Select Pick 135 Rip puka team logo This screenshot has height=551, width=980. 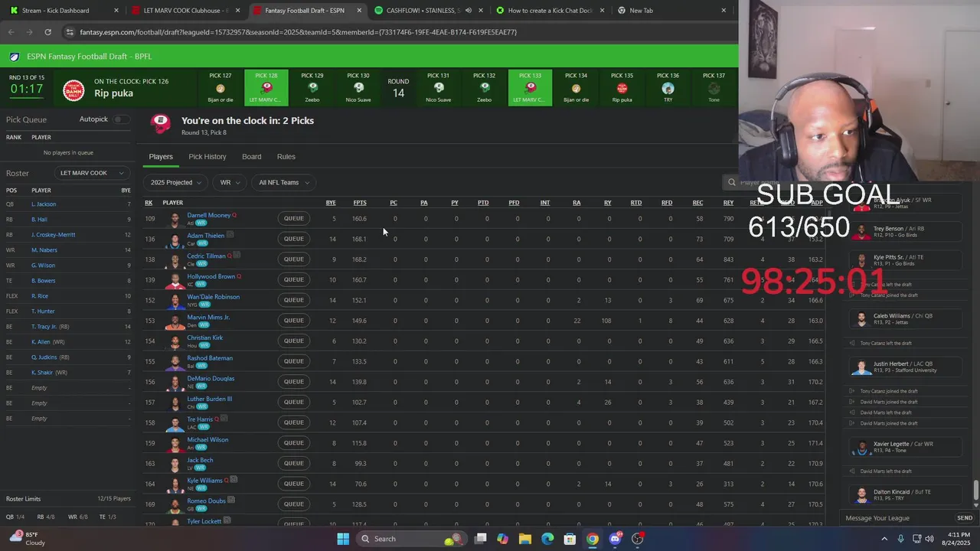622,88
